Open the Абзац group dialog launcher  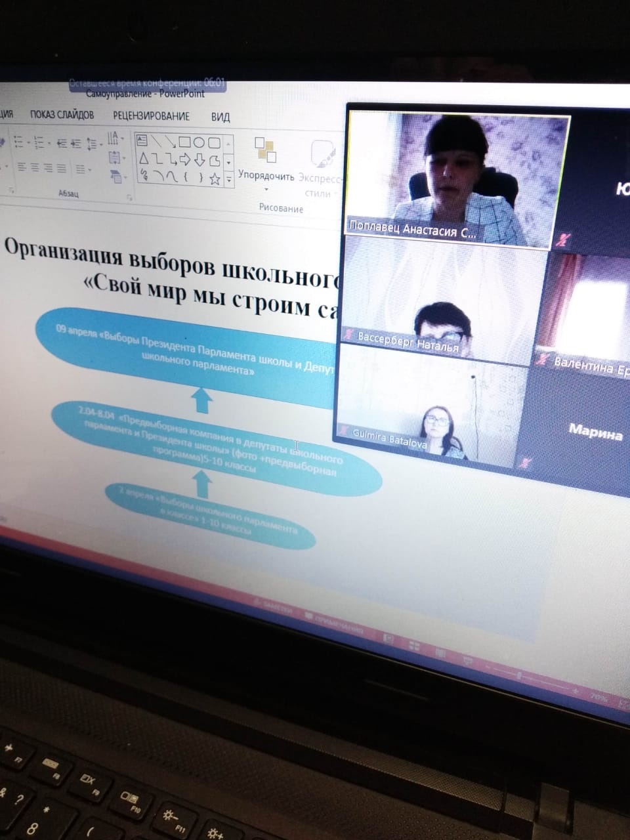pos(129,197)
